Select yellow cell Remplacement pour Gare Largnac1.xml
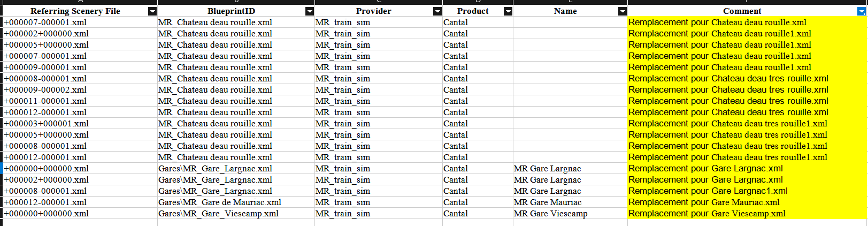The width and height of the screenshot is (868, 226). point(747,191)
